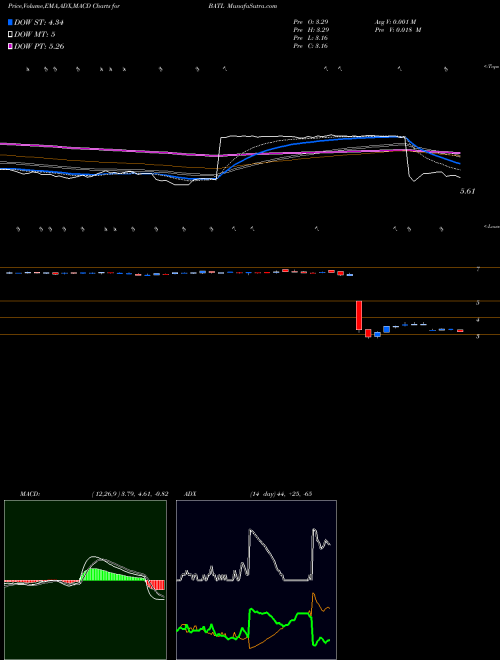Select the 'Pre C: 3.16' value
This screenshot has width=500, height=660.
(x=311, y=46)
